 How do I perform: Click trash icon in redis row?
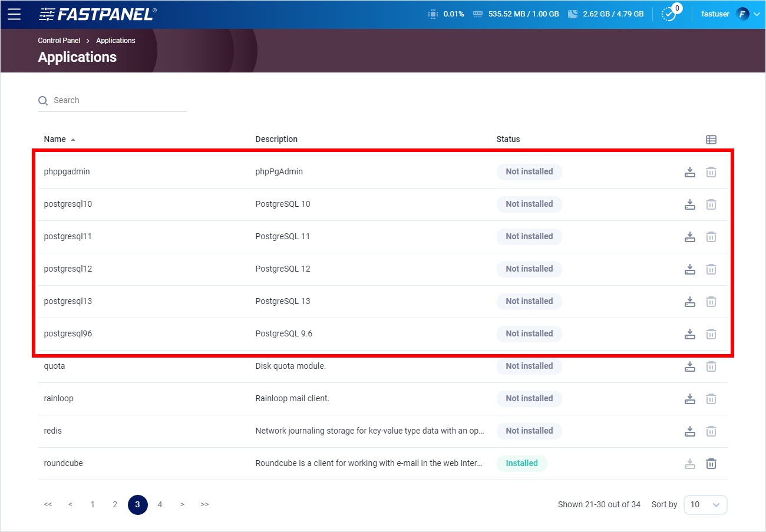tap(711, 431)
